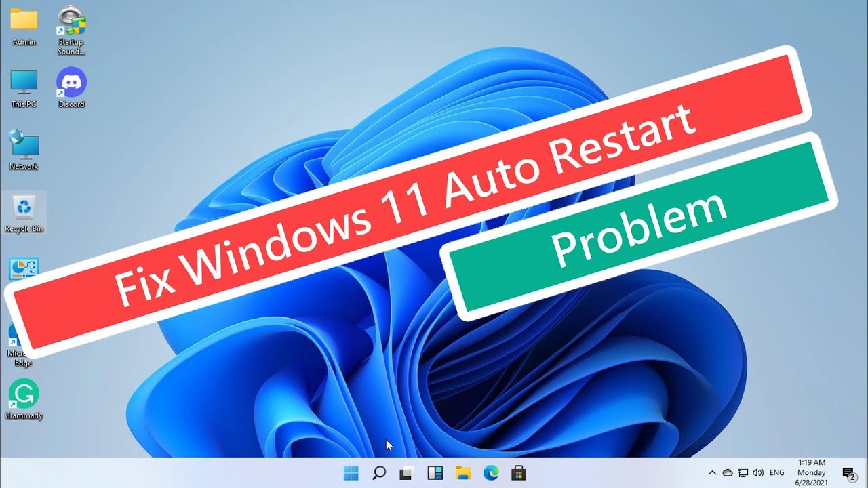Image resolution: width=868 pixels, height=488 pixels.
Task: Switch input language via ENG indicator
Action: pos(777,473)
